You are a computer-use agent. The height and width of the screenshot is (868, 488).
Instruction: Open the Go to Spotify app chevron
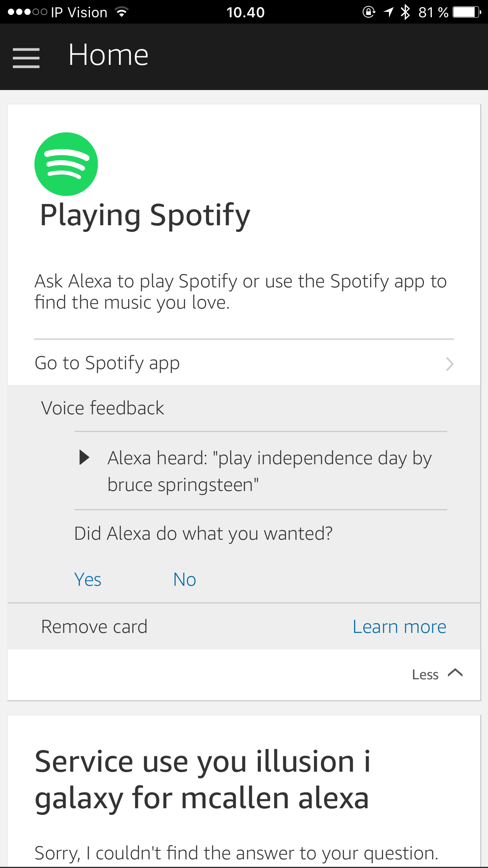tap(449, 364)
